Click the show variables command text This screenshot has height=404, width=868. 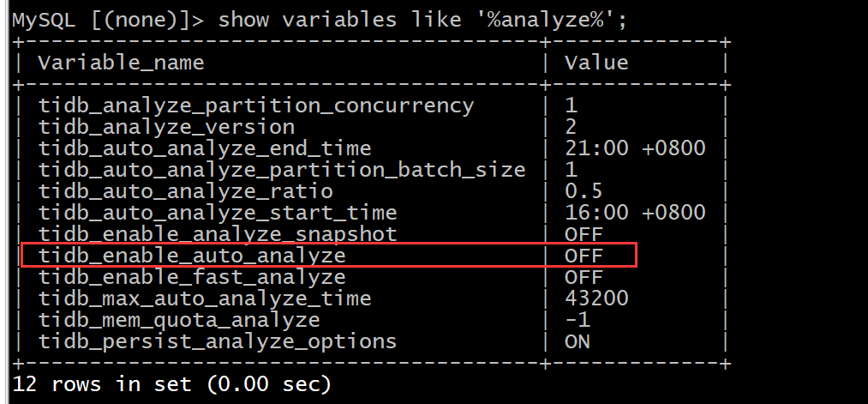click(422, 20)
